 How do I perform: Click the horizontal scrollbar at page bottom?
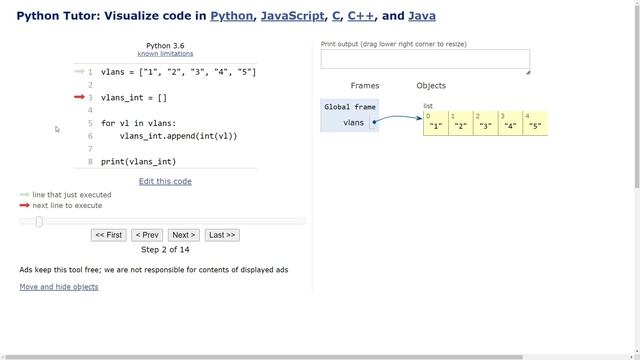coord(263,357)
